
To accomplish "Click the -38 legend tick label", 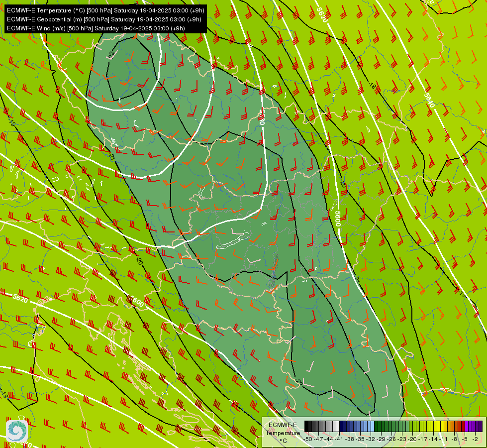I will 350,439.
